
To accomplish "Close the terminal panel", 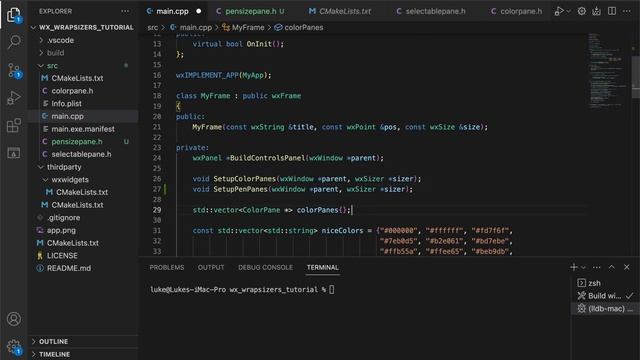I will point(627,267).
